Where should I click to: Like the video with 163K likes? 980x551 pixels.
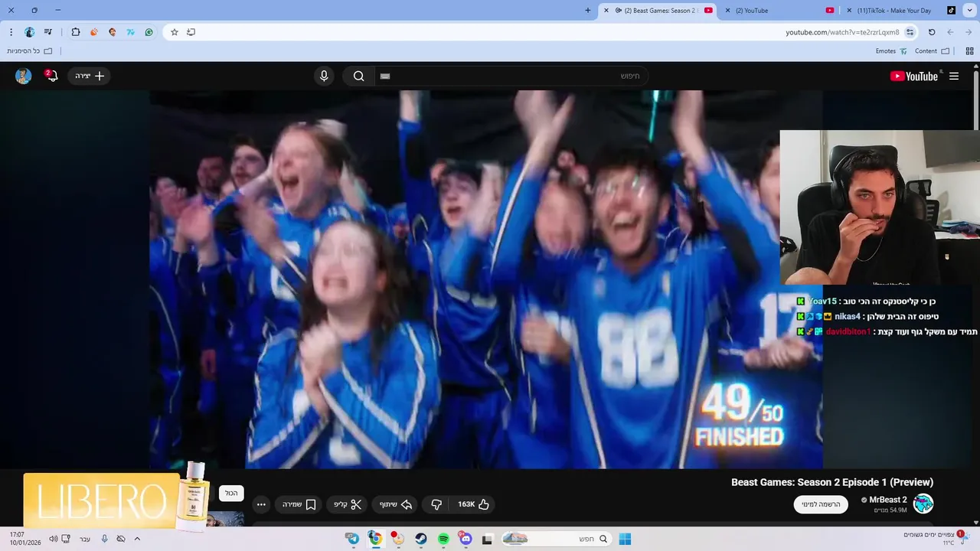(473, 504)
